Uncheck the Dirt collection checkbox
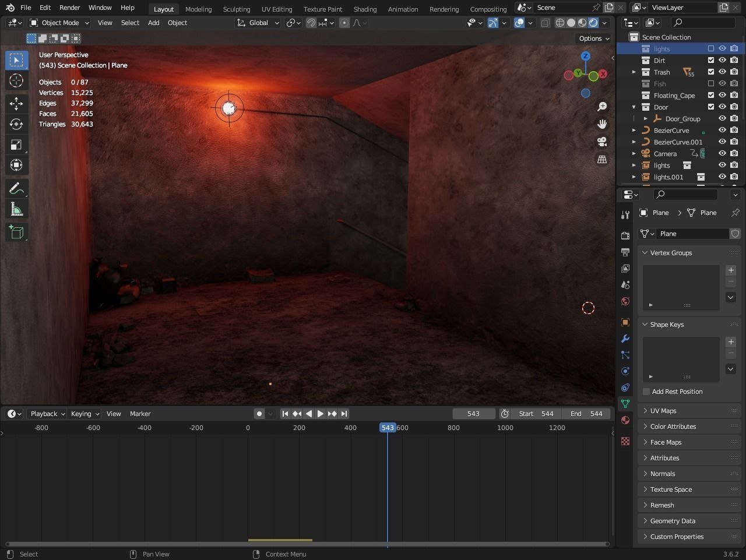 711,60
